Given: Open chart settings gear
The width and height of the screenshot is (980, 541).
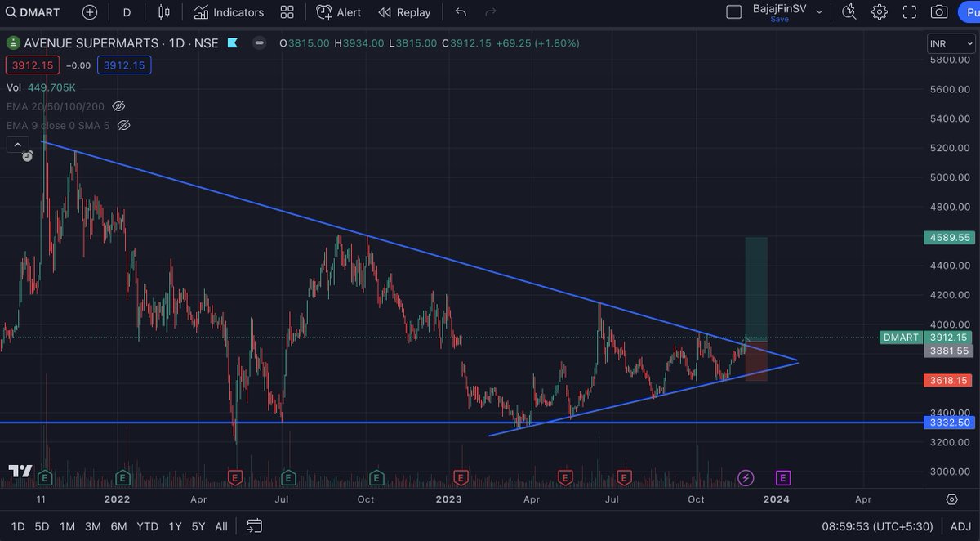Looking at the screenshot, I should click(x=880, y=12).
